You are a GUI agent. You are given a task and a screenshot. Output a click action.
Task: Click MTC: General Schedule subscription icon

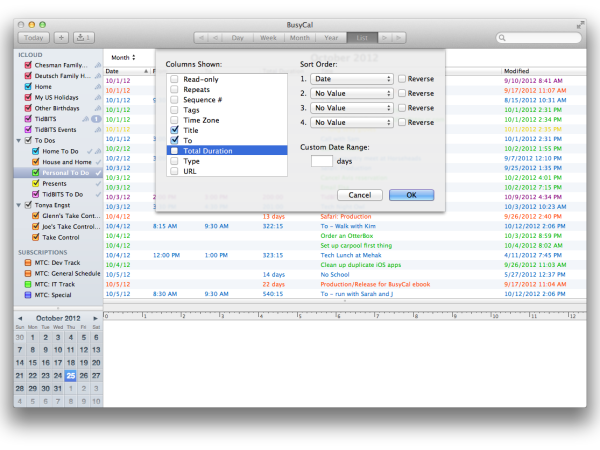click(x=28, y=274)
